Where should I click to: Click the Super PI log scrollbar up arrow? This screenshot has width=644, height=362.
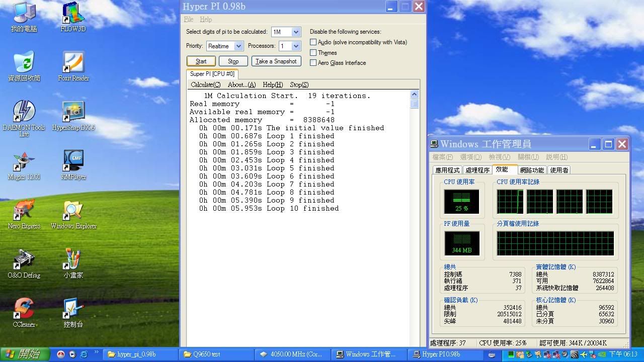[x=415, y=94]
